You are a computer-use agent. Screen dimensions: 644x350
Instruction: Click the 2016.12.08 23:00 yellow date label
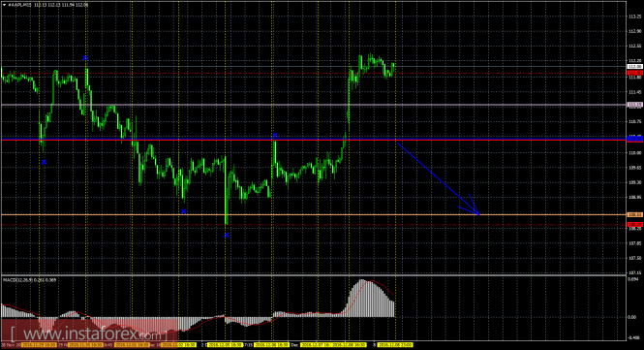click(x=395, y=345)
